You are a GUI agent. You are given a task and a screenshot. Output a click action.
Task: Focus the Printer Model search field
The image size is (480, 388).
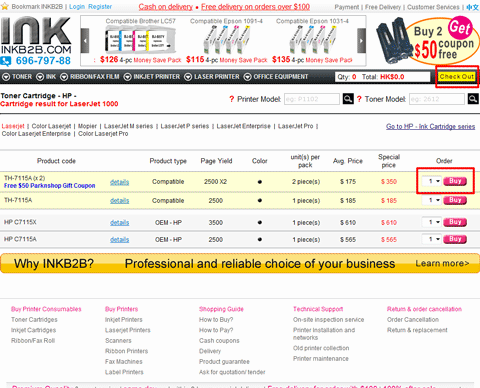click(x=312, y=99)
